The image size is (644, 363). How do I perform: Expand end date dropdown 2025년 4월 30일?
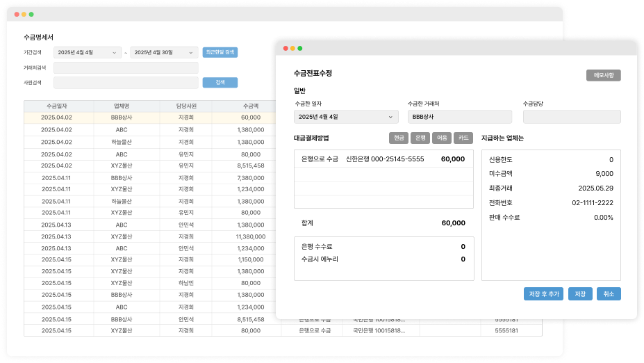tap(164, 52)
